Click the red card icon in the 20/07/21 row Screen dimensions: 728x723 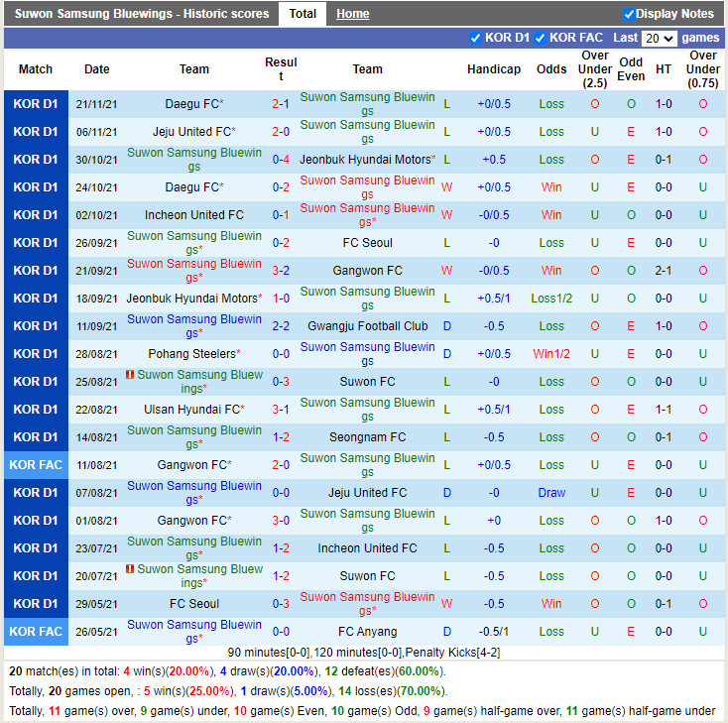[130, 569]
